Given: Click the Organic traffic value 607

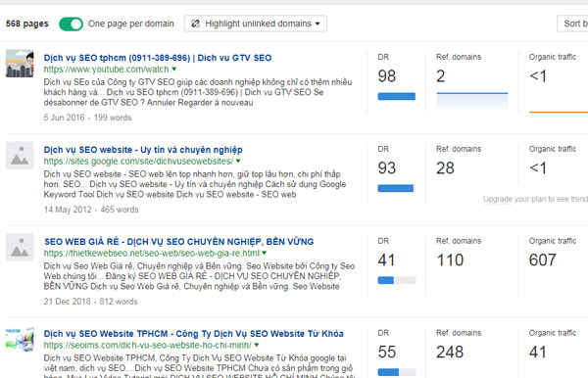Looking at the screenshot, I should [543, 260].
